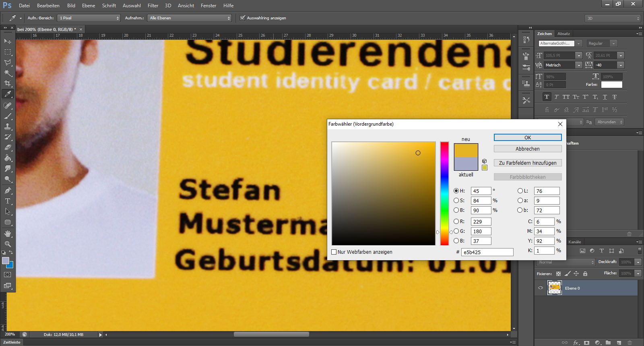Select the Polygonal Lasso tool

click(8, 62)
